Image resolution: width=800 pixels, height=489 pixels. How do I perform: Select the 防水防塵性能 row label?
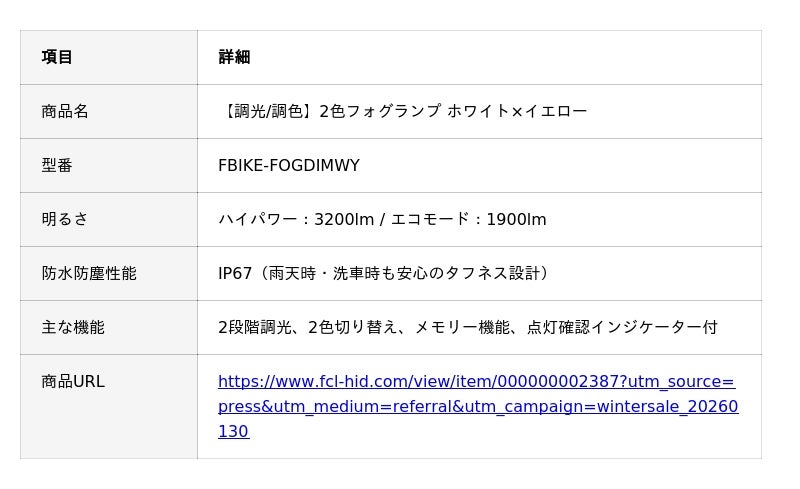coord(89,273)
